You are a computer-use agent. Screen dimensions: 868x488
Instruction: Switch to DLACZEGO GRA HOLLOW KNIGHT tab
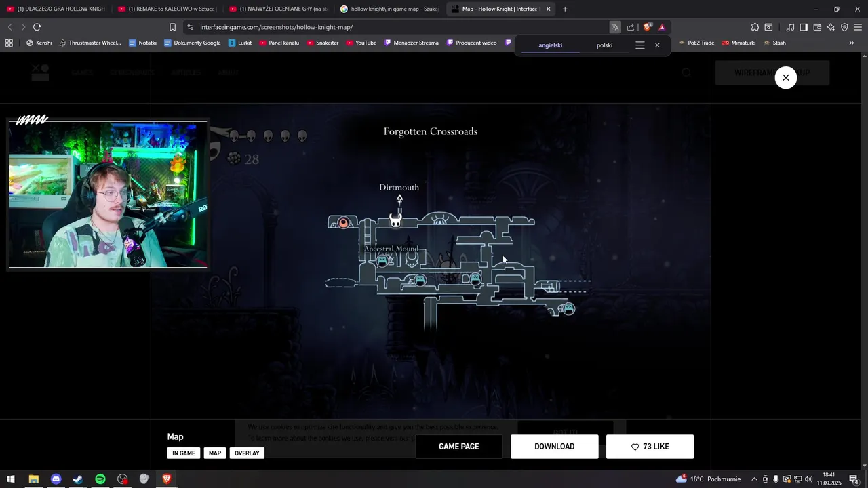point(56,9)
